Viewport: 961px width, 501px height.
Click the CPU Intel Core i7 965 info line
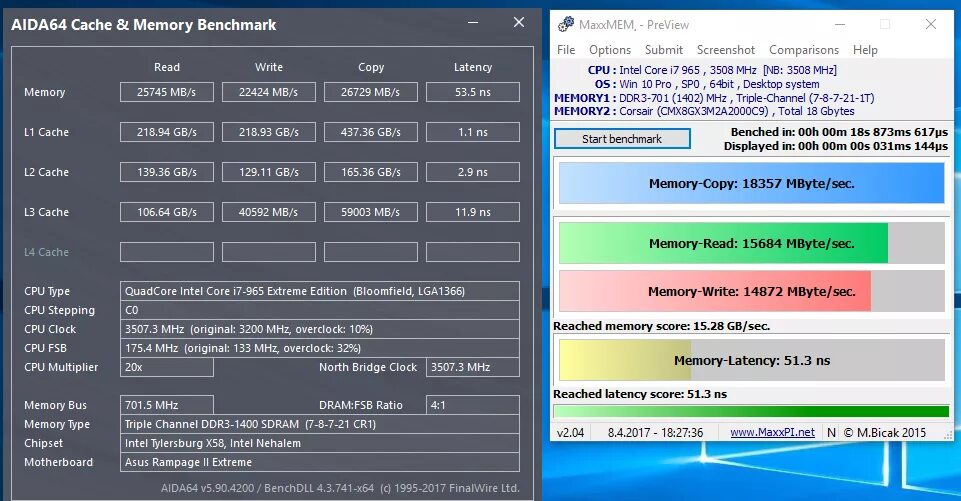pyautogui.click(x=712, y=70)
